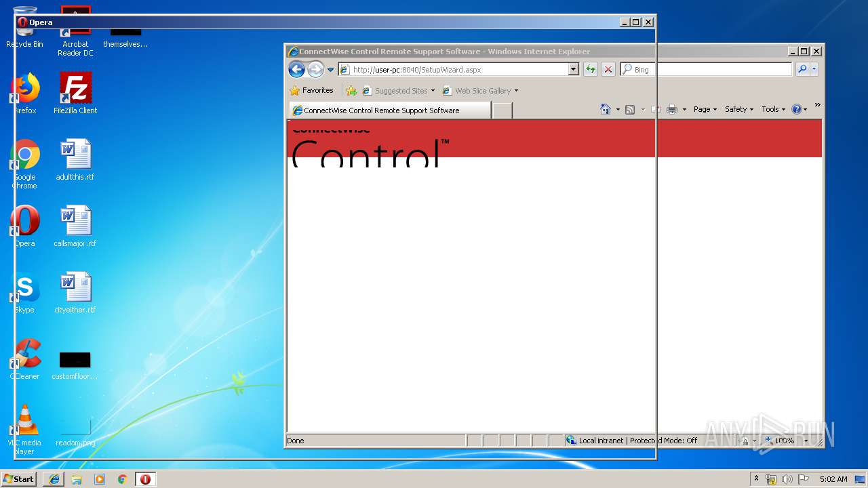This screenshot has width=868, height=488.
Task: Open the Page menu
Action: coord(705,109)
